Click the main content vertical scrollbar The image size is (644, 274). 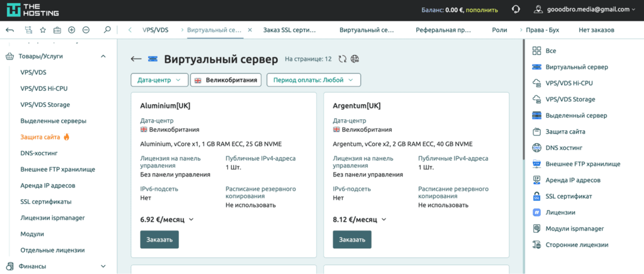click(x=524, y=100)
